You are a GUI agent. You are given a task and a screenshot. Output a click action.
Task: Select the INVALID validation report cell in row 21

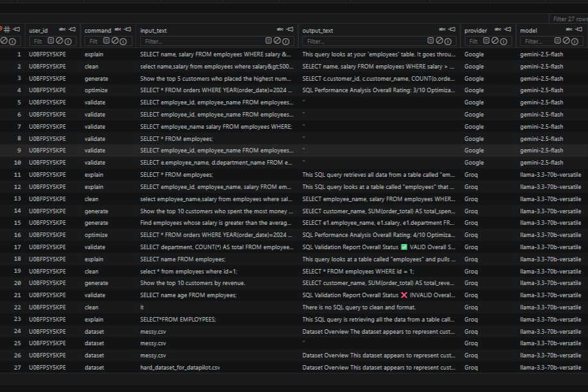click(379, 295)
